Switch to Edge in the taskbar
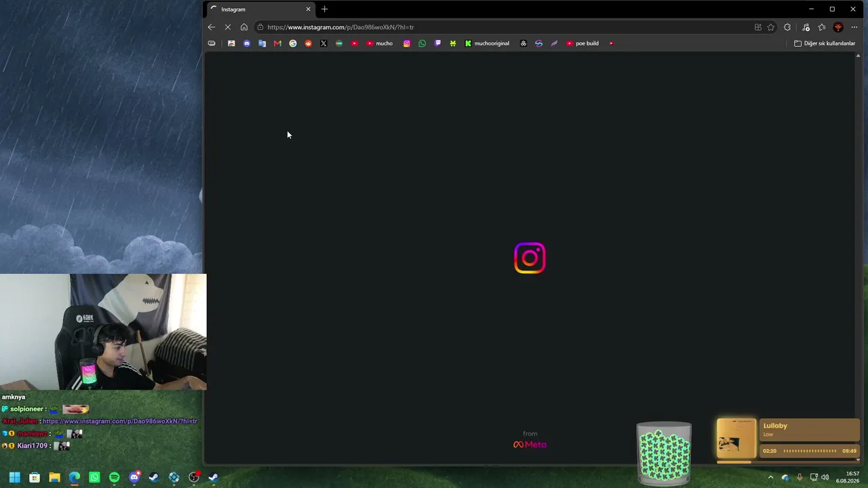The image size is (868, 488). (75, 477)
